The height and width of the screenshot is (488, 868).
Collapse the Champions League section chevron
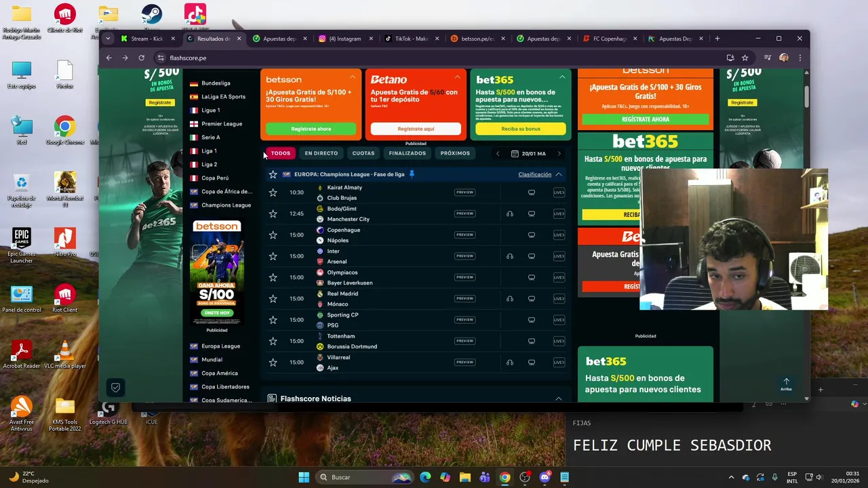coord(559,174)
